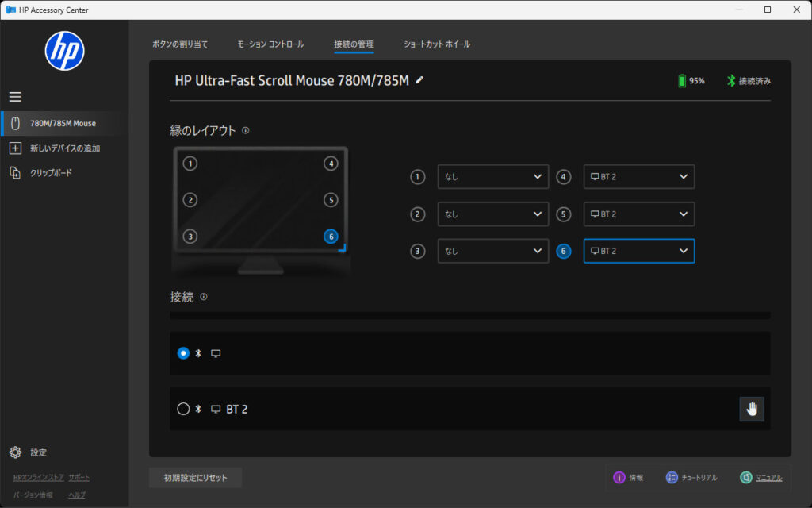This screenshot has height=508, width=812.
Task: Click the 接続済み status text
Action: (x=755, y=81)
